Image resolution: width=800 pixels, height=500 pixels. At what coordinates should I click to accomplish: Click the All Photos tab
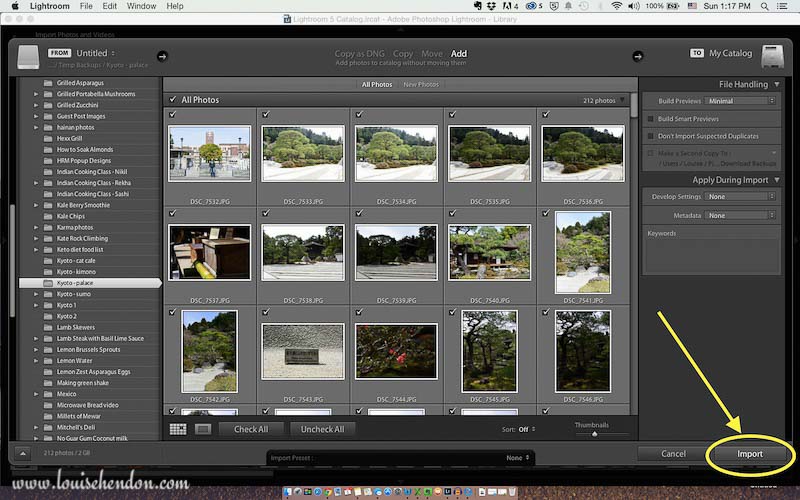click(377, 84)
